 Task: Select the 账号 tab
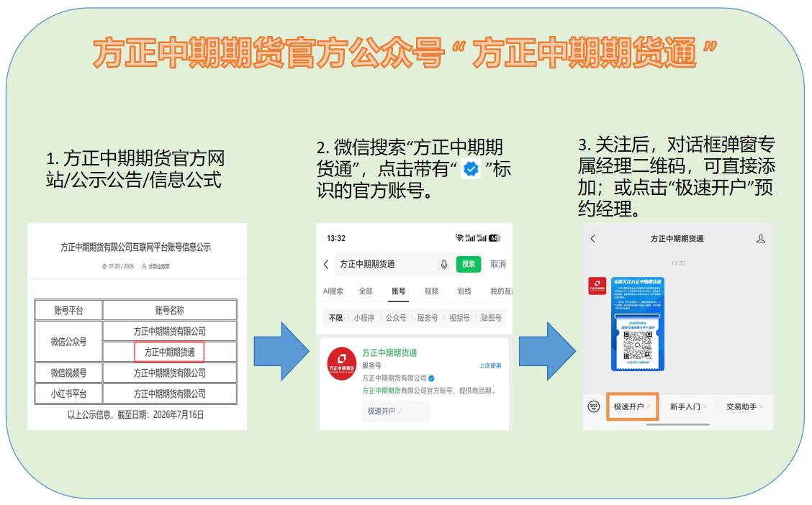[x=398, y=291]
